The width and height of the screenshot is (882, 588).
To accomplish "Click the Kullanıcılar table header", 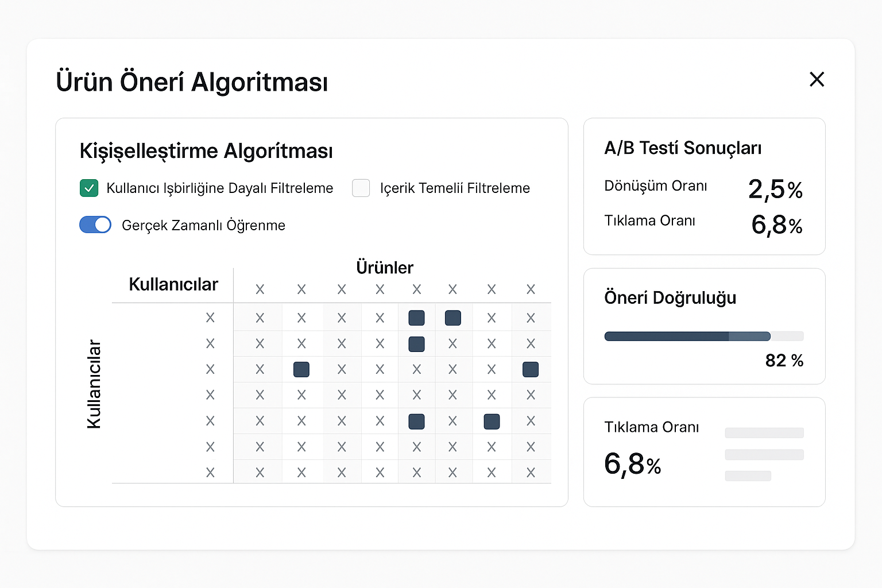I will (x=173, y=284).
